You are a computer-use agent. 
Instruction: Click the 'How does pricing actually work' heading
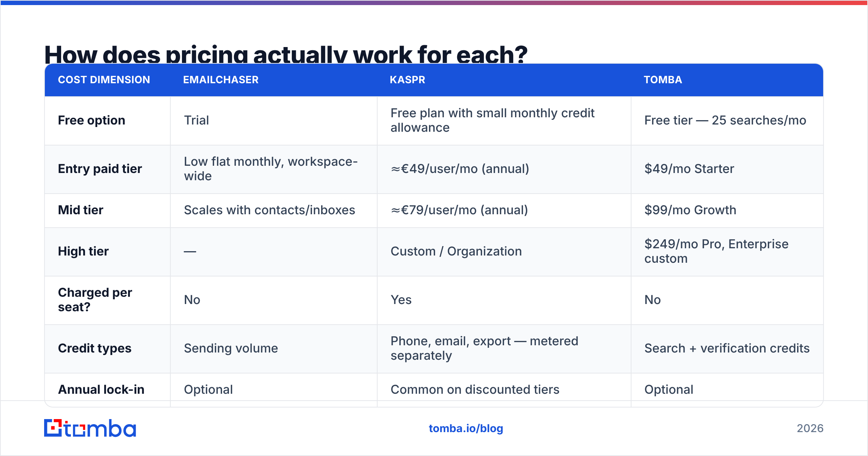(x=286, y=54)
